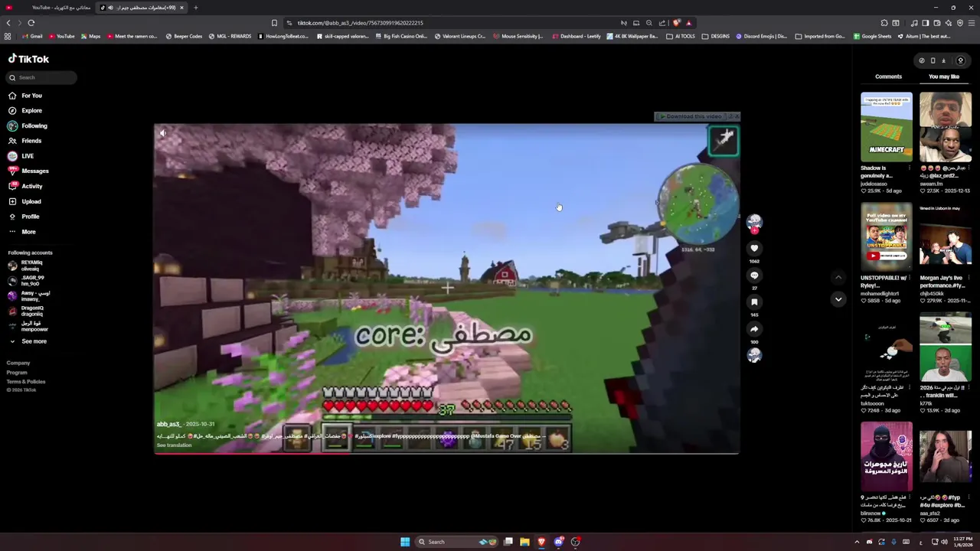Unmute the video with the speaker icon

162,133
